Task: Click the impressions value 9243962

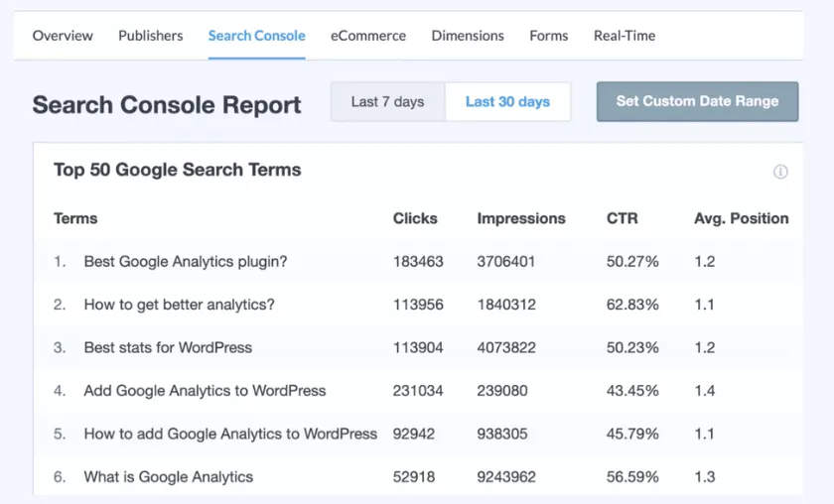Action: click(x=506, y=477)
